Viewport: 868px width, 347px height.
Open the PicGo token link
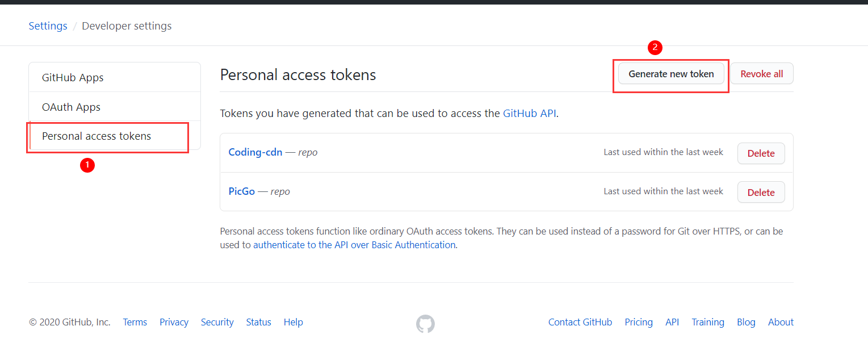point(242,191)
